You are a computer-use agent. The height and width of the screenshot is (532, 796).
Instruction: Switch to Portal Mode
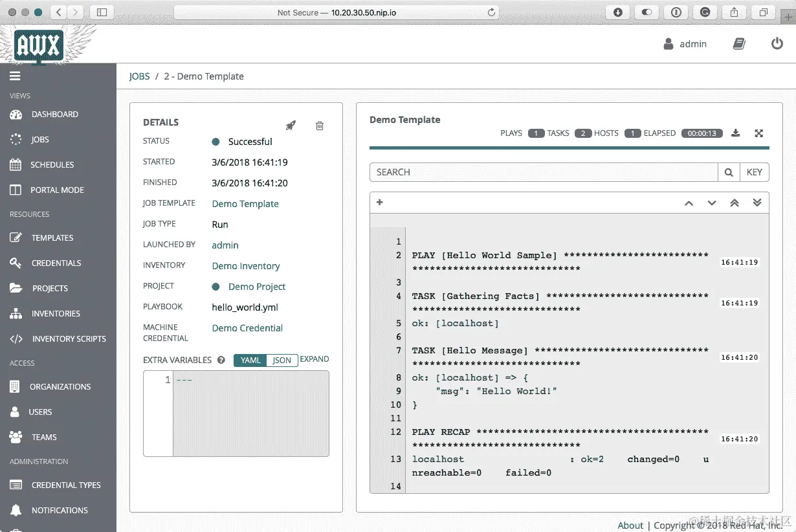(58, 190)
